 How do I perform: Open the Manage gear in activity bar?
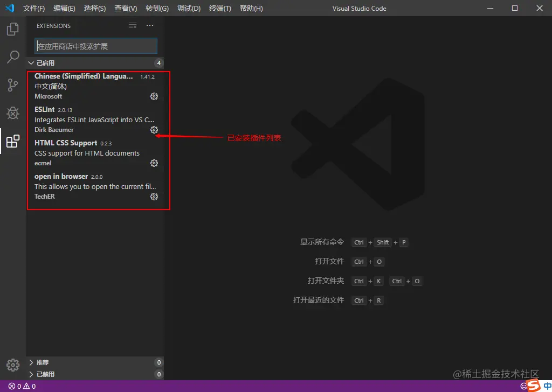pyautogui.click(x=13, y=365)
